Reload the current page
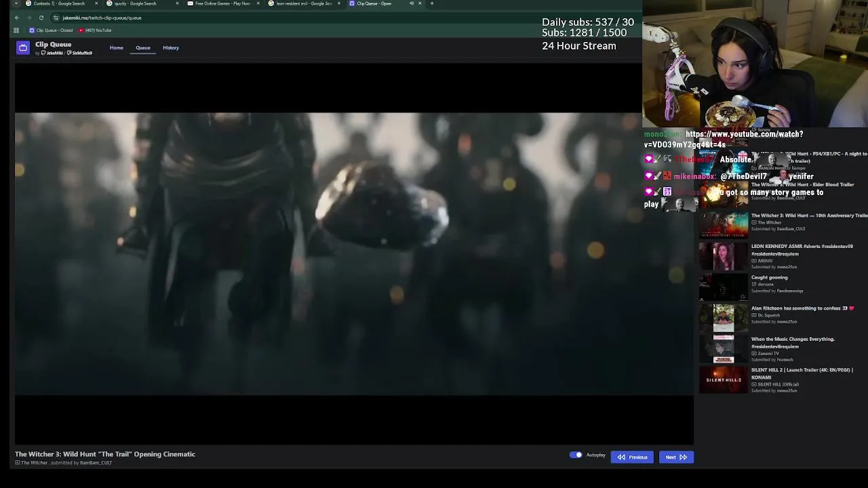Viewport: 868px width, 488px height. pos(41,18)
